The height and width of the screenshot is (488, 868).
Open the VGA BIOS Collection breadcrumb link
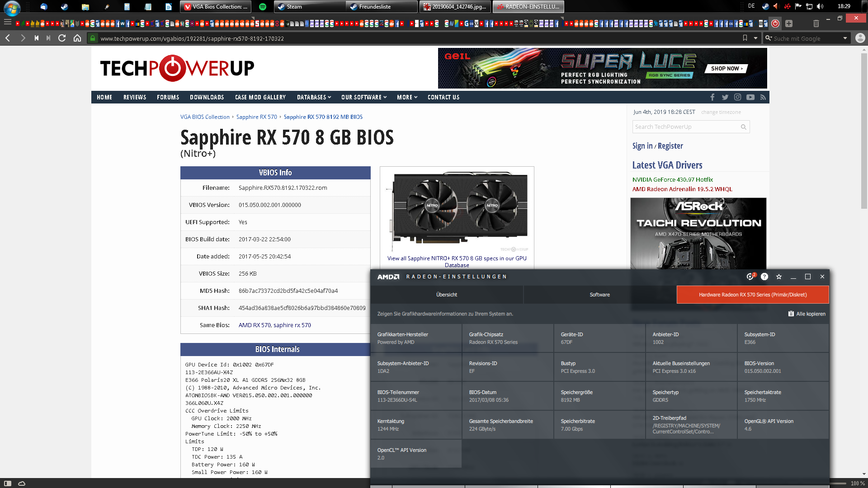[x=205, y=117]
